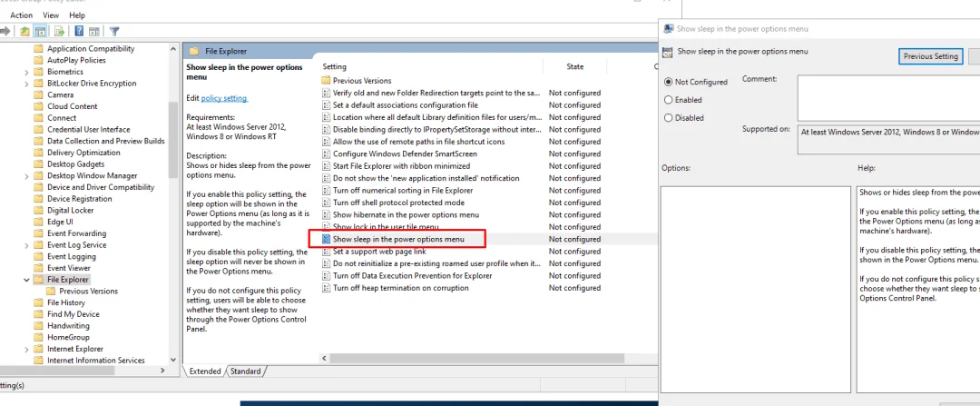Screen dimensions: 980x406
Task: Open the Action menu
Action: point(22,15)
